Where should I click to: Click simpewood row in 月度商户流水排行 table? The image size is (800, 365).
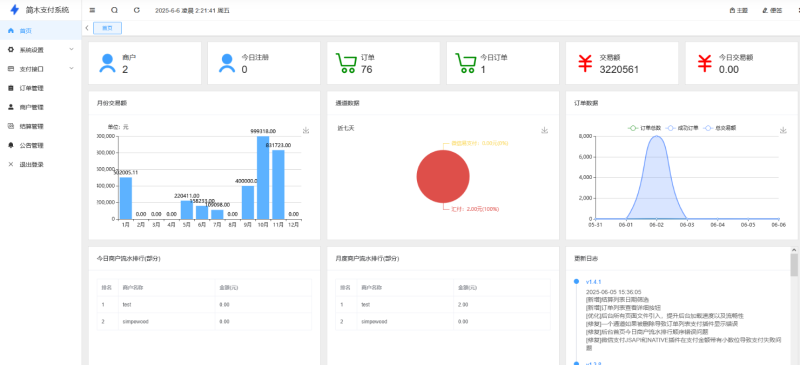pyautogui.click(x=443, y=322)
